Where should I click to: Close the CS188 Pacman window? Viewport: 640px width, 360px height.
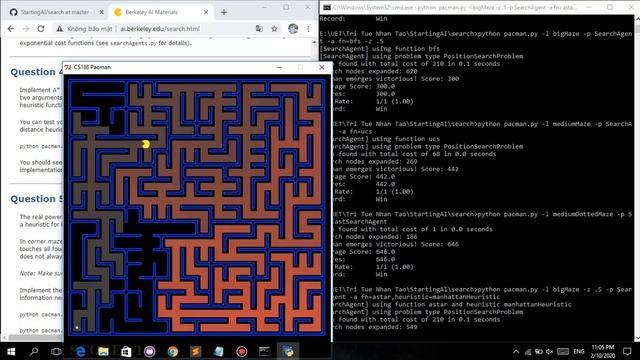click(322, 67)
